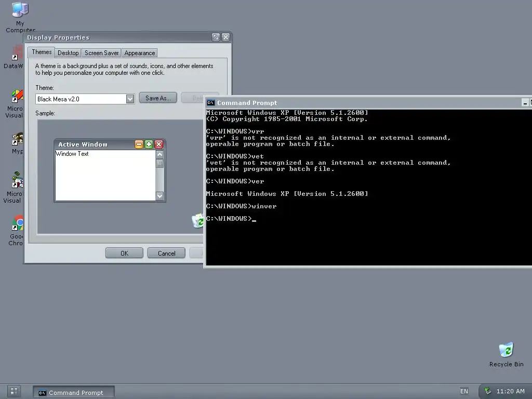Viewport: 532px width, 399px height.
Task: Click the Command Prompt title bar icon
Action: 210,102
